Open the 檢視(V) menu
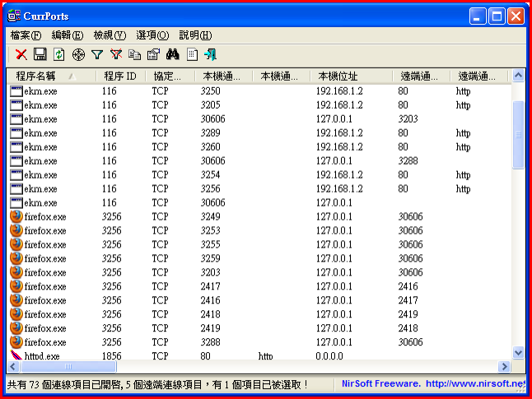 [110, 35]
